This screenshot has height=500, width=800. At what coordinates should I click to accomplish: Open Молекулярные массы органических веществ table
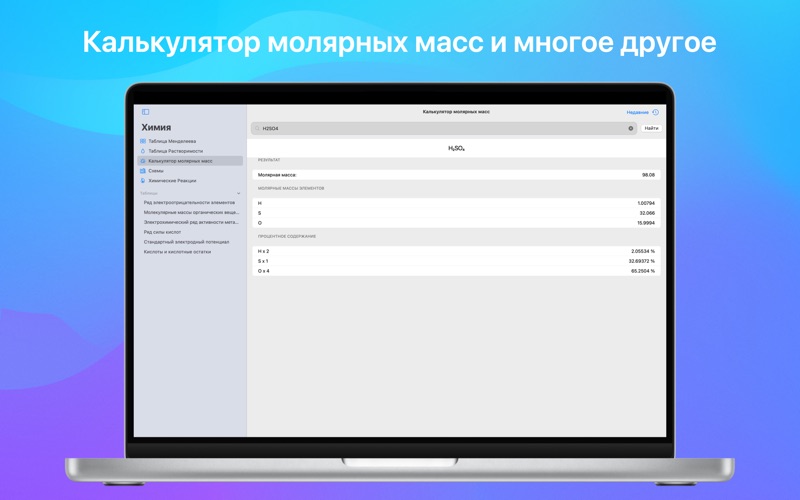pos(191,212)
